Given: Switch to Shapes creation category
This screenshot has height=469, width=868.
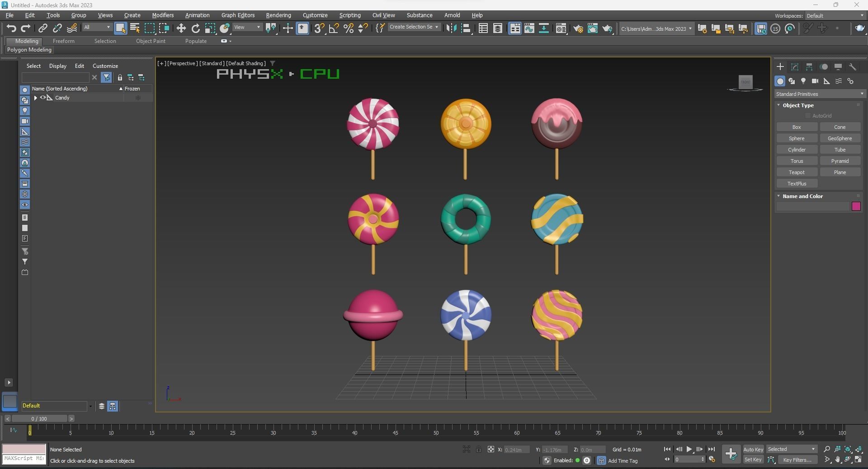Looking at the screenshot, I should [792, 81].
